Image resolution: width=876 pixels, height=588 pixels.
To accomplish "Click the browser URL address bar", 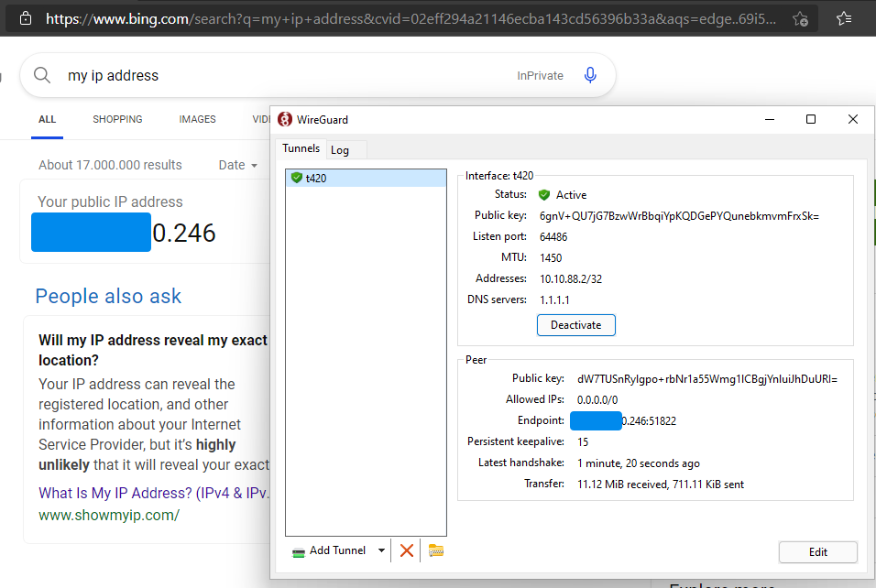I will (411, 19).
